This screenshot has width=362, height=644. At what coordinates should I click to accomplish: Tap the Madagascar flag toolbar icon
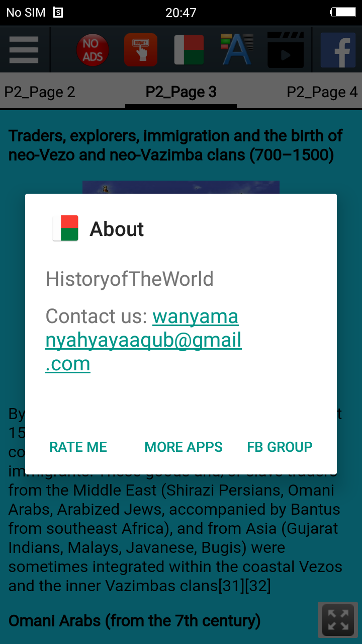(x=189, y=50)
